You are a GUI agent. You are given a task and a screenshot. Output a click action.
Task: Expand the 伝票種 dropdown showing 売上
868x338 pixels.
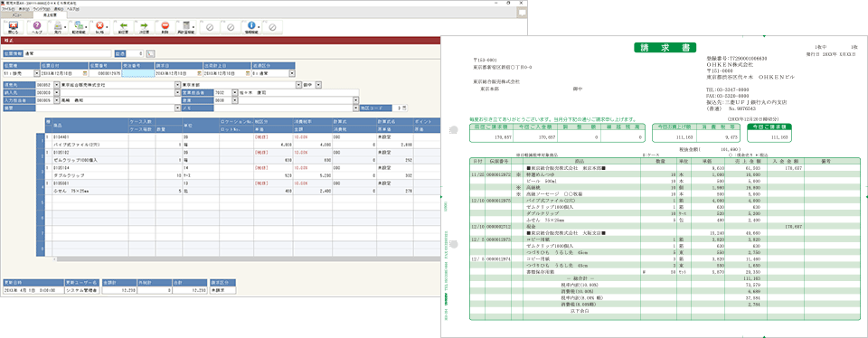[x=37, y=73]
